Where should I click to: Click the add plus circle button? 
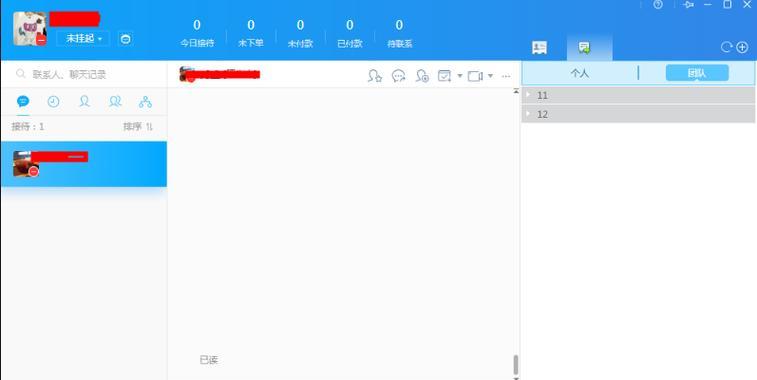coord(742,47)
